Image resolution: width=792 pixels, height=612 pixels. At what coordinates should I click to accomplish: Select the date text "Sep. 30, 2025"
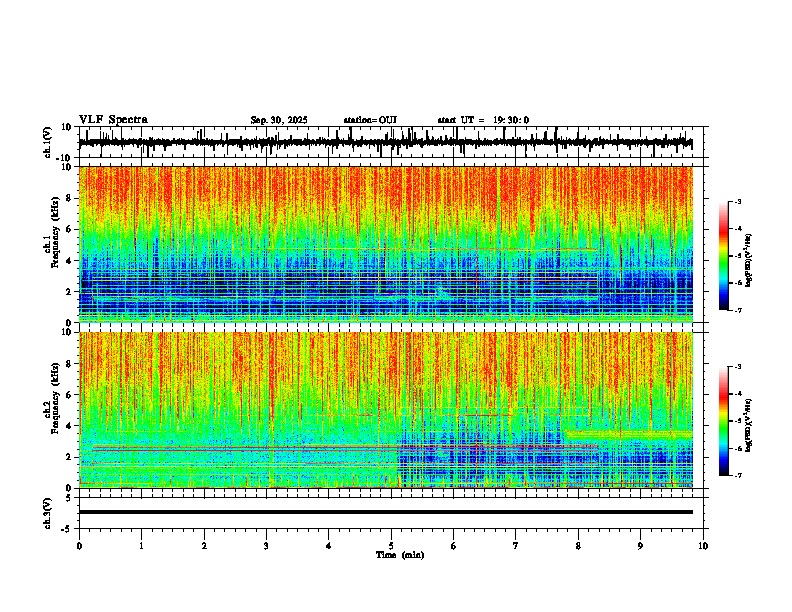pyautogui.click(x=279, y=120)
